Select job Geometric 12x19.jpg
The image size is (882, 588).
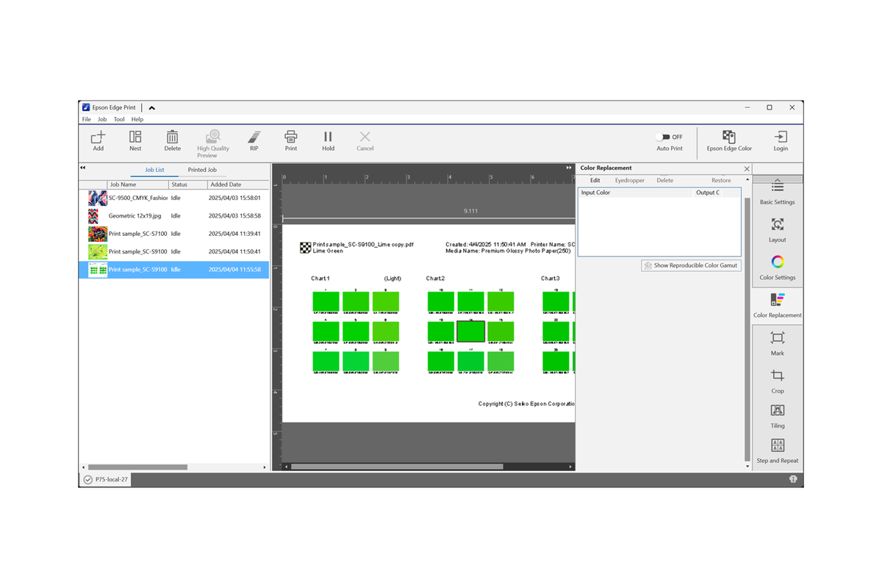click(174, 216)
